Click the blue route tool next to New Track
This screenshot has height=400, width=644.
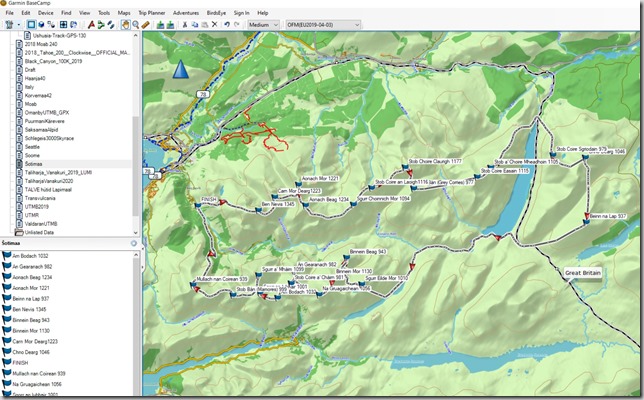tap(110, 25)
